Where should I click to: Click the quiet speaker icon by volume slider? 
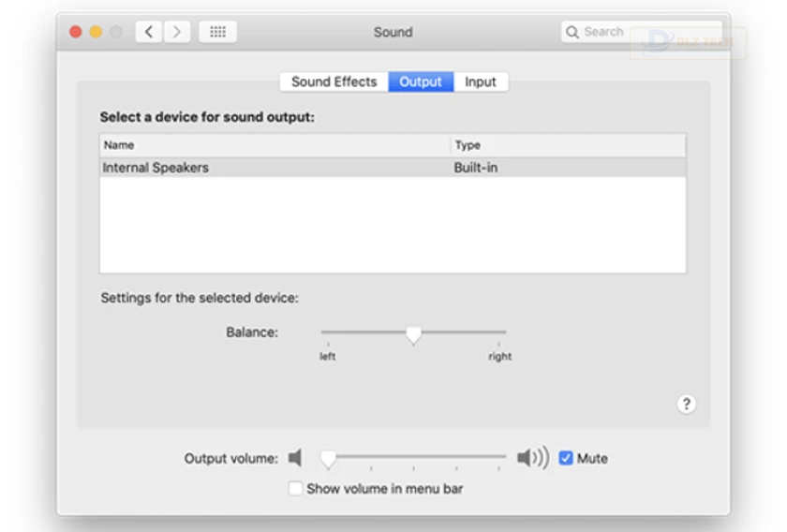pos(295,458)
